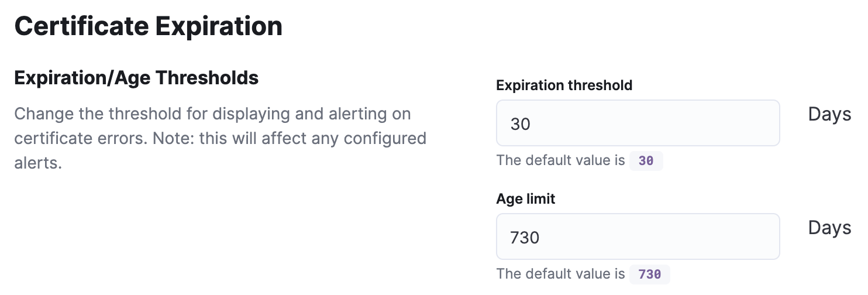The image size is (868, 295).
Task: Click "The default value is" under Age limit
Action: click(x=560, y=273)
